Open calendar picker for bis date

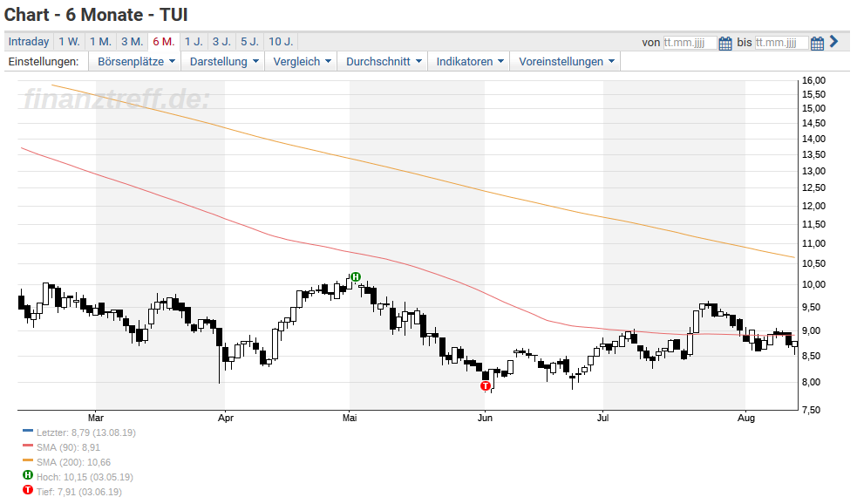[x=817, y=44]
